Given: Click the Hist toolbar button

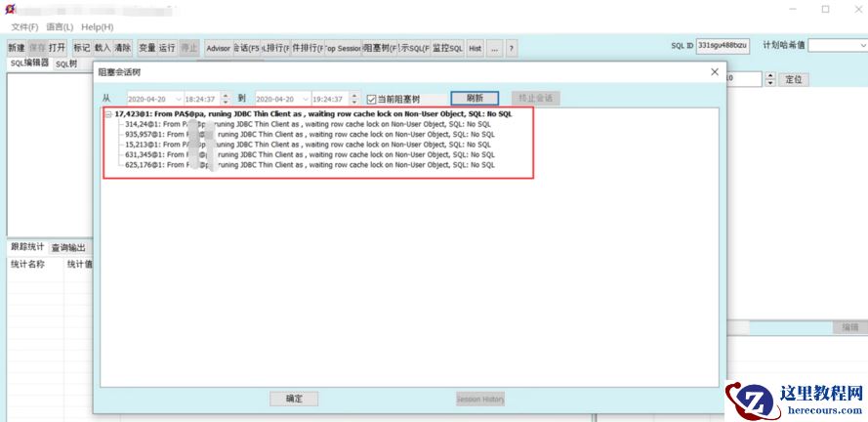Looking at the screenshot, I should pyautogui.click(x=475, y=48).
